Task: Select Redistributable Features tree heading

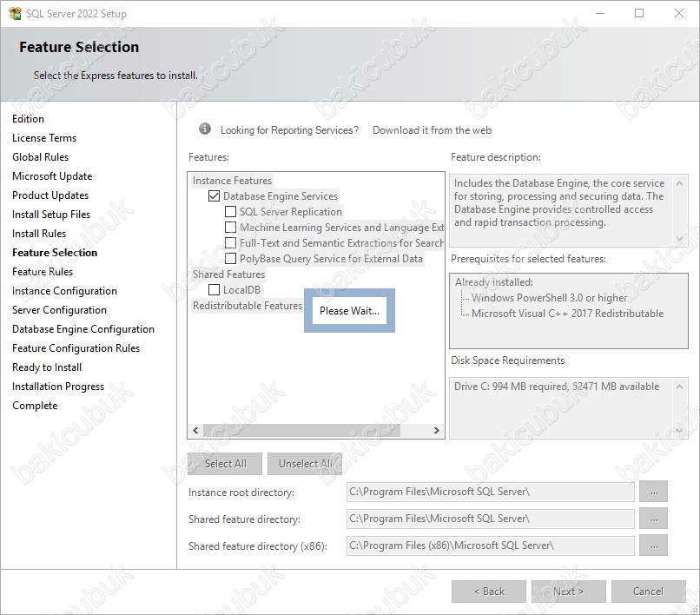Action: click(248, 306)
